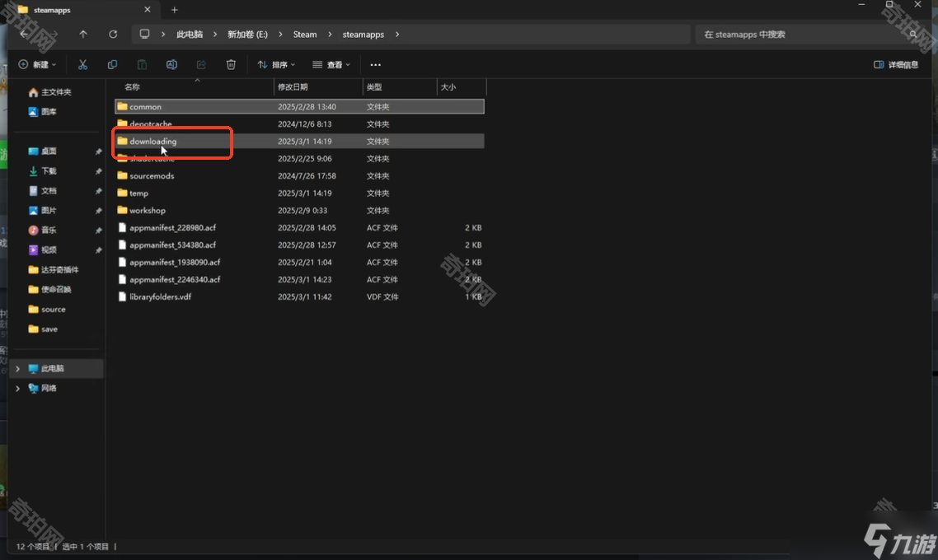Screen dimensions: 938x560
Task: Select the common folder
Action: (x=299, y=106)
